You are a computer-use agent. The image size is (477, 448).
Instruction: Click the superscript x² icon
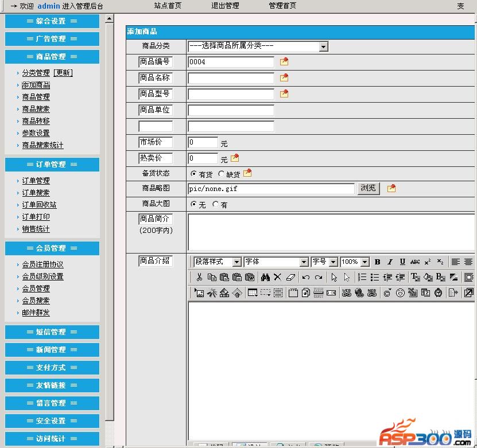tap(428, 262)
